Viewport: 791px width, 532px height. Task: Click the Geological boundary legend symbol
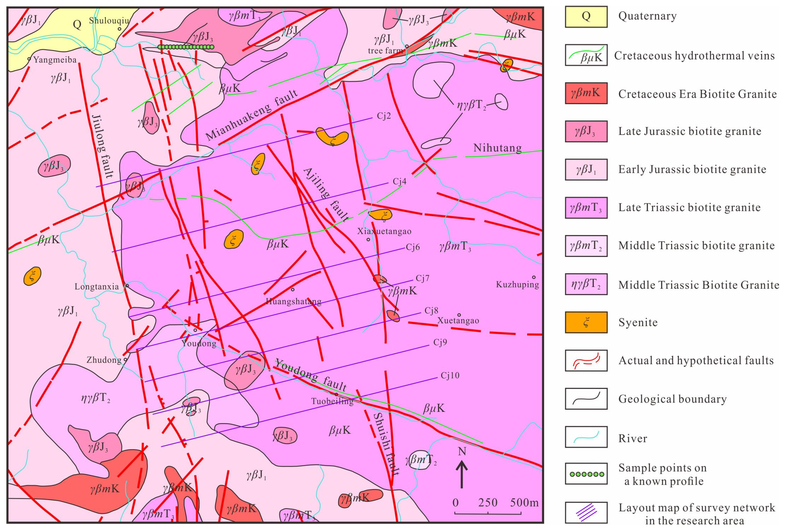click(x=586, y=398)
